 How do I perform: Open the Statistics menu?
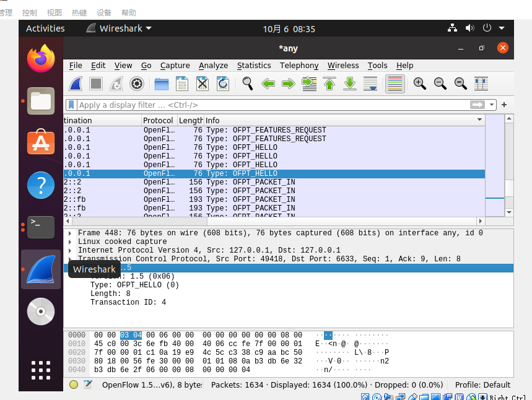[254, 66]
